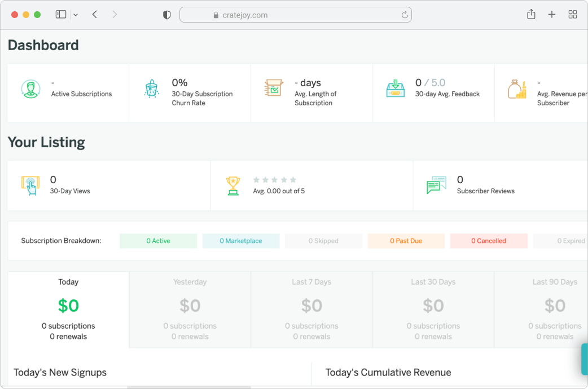Click the revenue money bag icon
Image resolution: width=588 pixels, height=389 pixels.
coord(517,89)
